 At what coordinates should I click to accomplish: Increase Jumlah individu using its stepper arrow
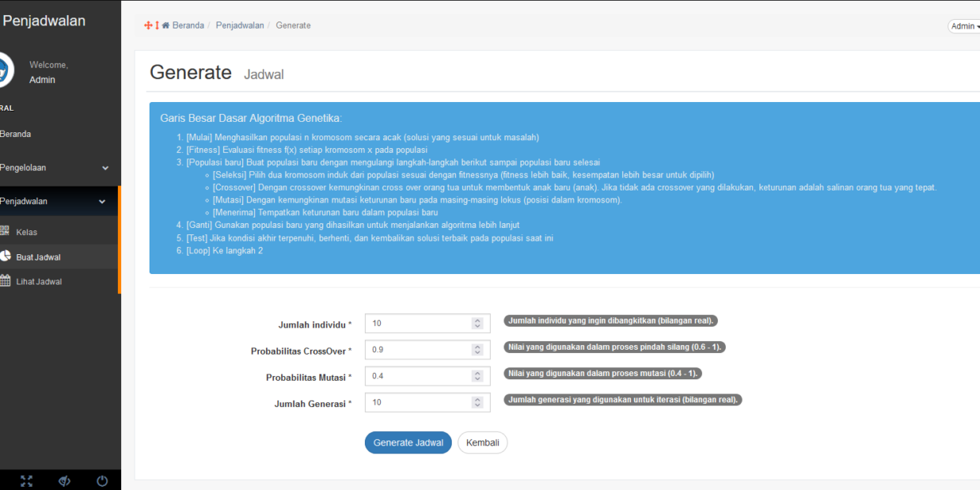click(479, 319)
